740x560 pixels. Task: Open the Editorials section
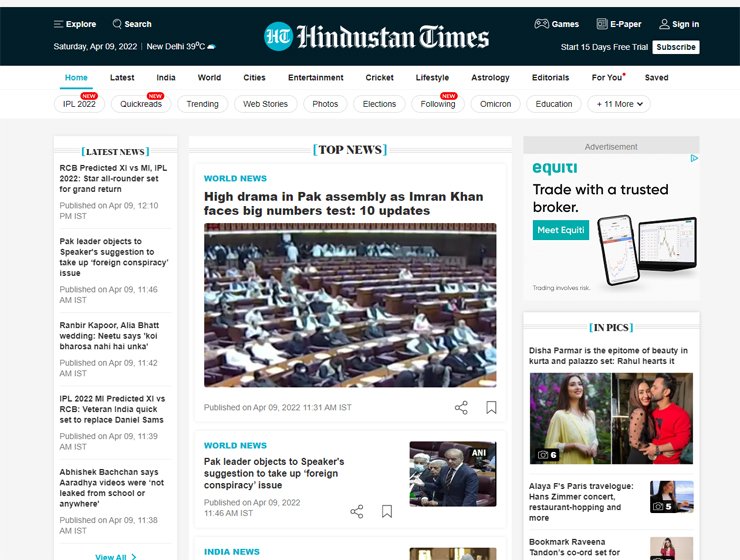tap(550, 77)
